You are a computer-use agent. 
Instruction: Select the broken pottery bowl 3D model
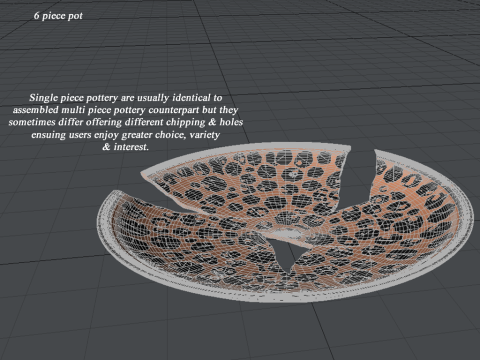point(285,223)
